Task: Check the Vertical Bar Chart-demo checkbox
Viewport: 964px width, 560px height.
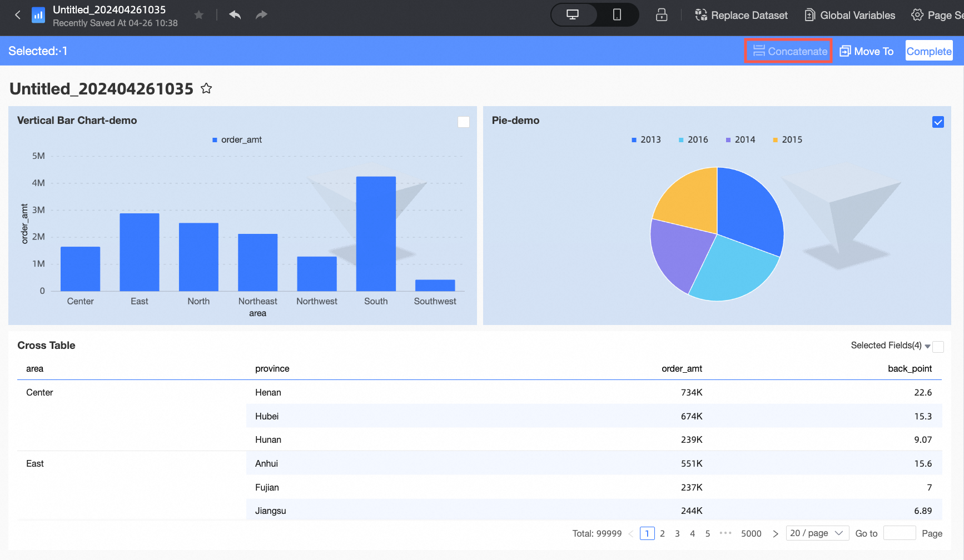Action: (x=463, y=122)
